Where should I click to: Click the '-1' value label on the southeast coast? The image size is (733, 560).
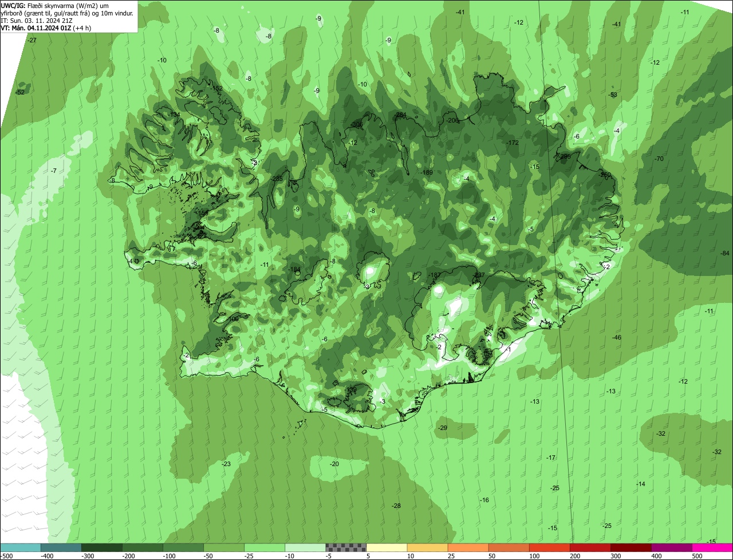(507, 349)
